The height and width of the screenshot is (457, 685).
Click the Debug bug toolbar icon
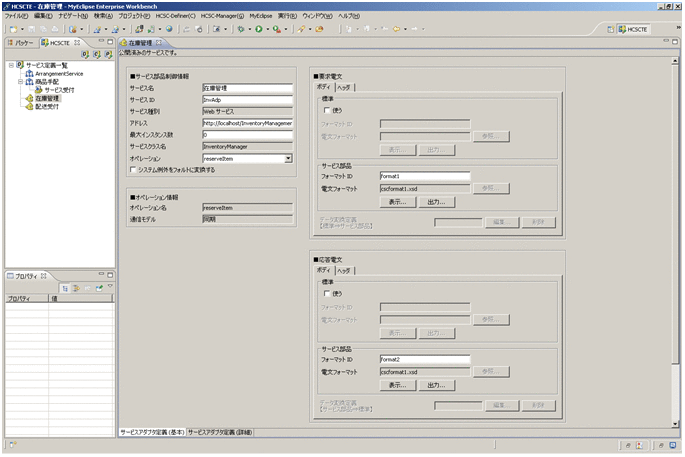241,29
